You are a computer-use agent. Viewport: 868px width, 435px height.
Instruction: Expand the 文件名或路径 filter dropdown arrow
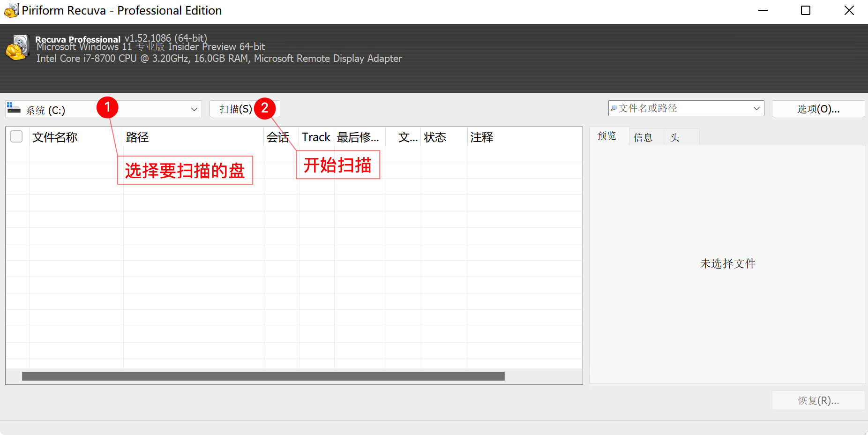tap(756, 108)
